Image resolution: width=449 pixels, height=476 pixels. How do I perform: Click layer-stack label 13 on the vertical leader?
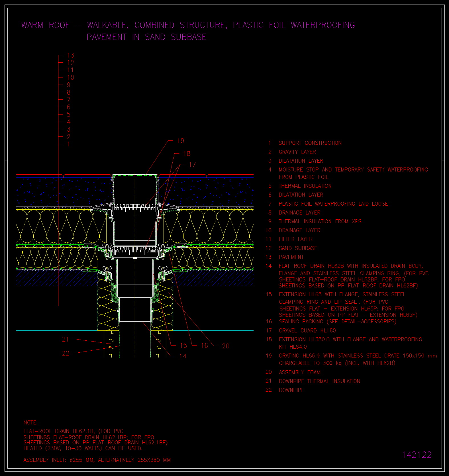[71, 55]
